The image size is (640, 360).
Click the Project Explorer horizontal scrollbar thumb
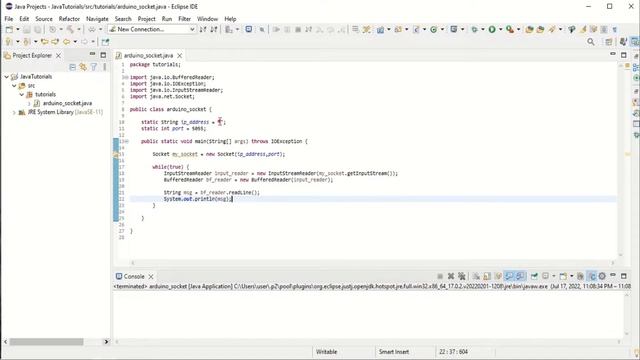click(47, 342)
